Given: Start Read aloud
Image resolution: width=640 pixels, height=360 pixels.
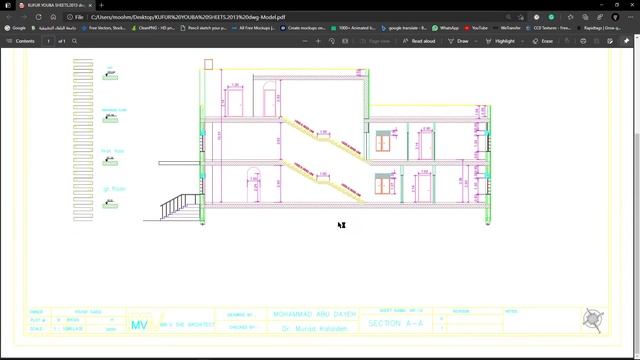Looking at the screenshot, I should (419, 41).
